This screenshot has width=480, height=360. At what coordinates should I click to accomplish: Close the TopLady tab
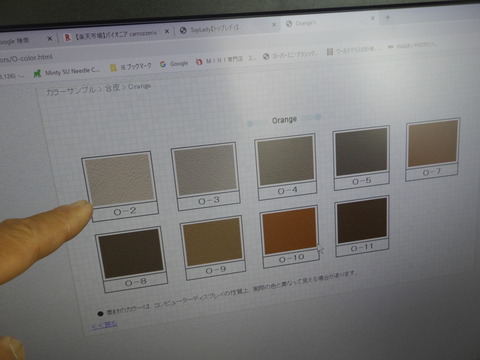pyautogui.click(x=274, y=24)
